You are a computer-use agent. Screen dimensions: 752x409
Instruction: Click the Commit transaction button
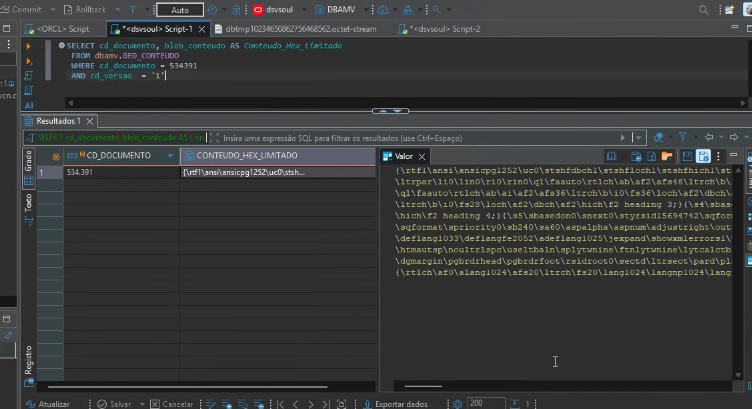coord(24,9)
